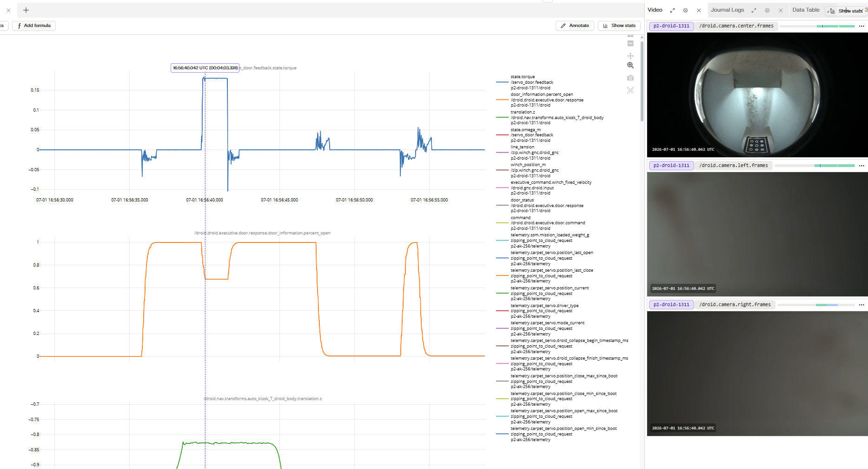Toggle state.omega_m legend series
The width and height of the screenshot is (868, 469).
(525, 135)
